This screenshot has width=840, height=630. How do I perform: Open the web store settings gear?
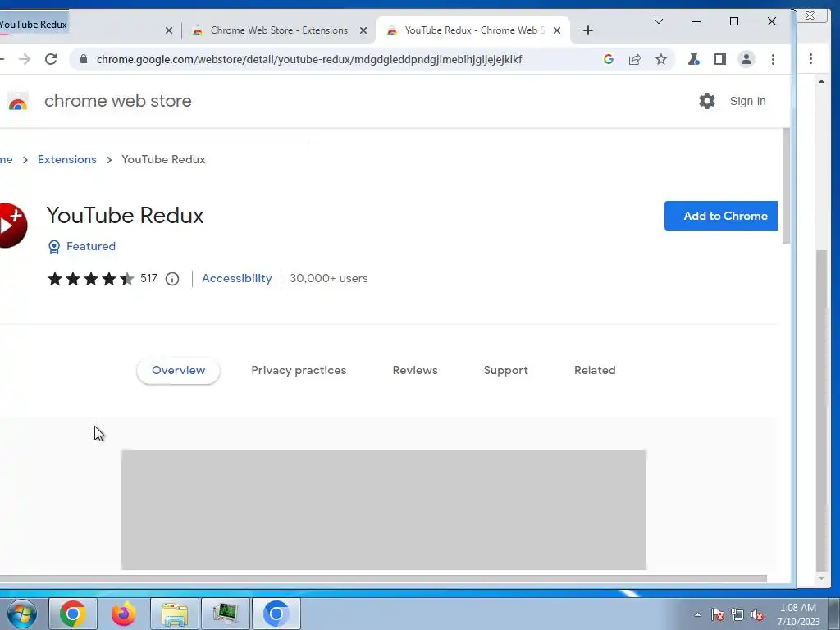(707, 101)
